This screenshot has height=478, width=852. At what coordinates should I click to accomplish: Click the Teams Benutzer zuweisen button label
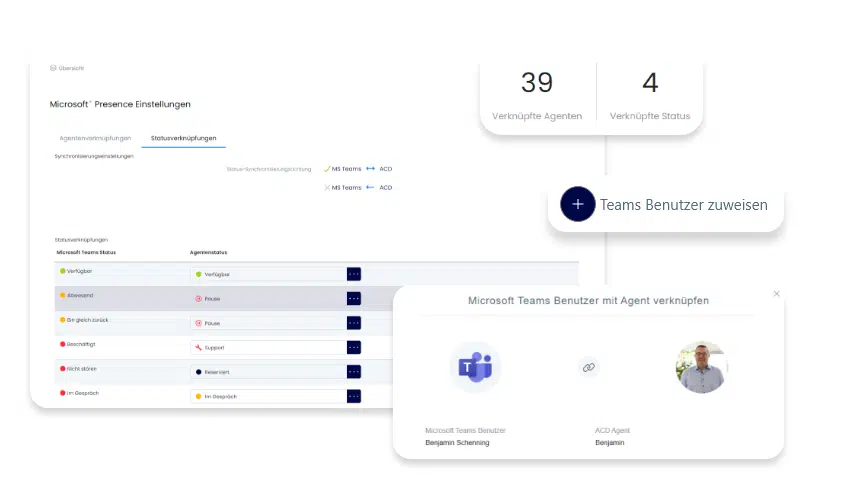pyautogui.click(x=683, y=205)
